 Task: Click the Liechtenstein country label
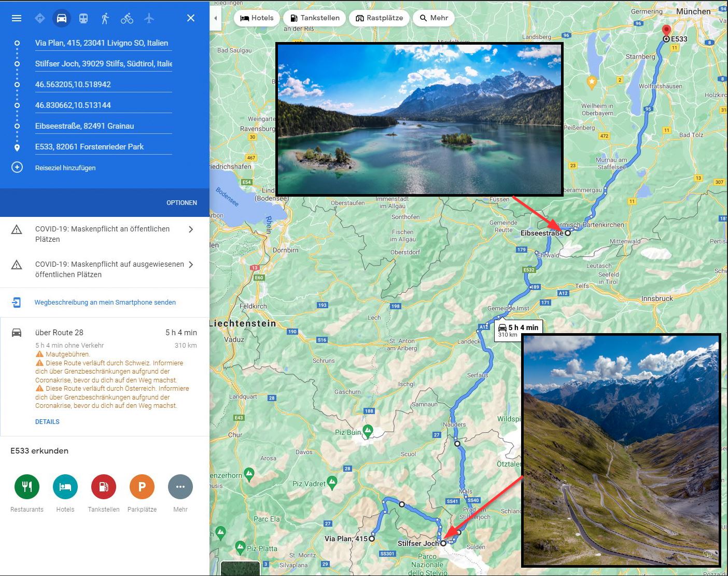pos(243,323)
